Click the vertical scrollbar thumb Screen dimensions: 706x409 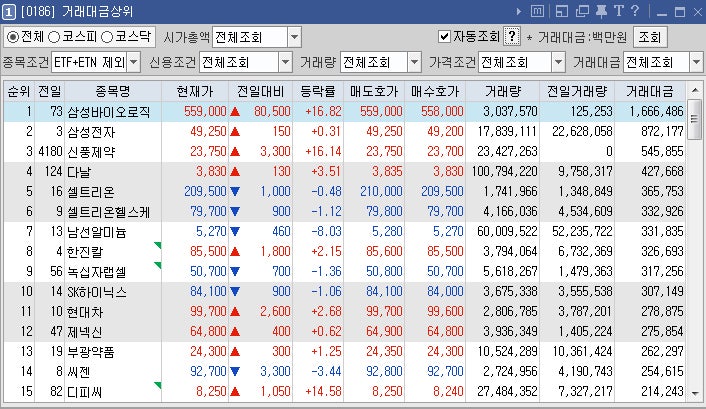coord(695,119)
